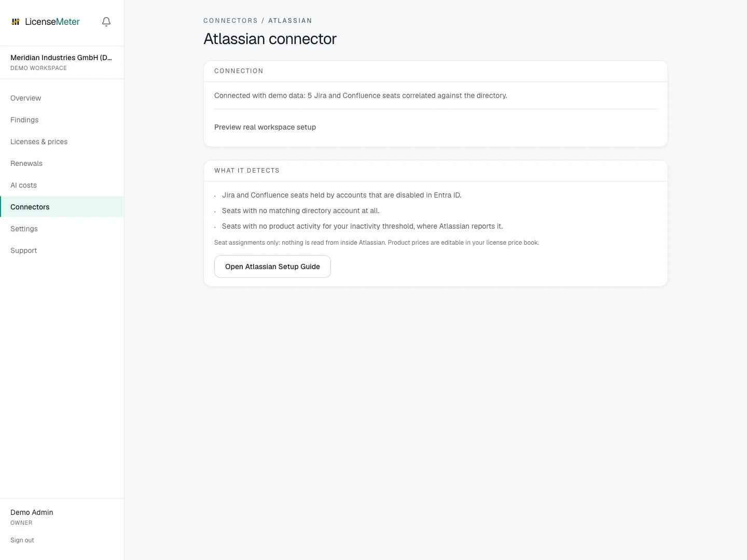Image resolution: width=747 pixels, height=560 pixels.
Task: Click the DEMO WORKSPACE label
Action: 38,68
